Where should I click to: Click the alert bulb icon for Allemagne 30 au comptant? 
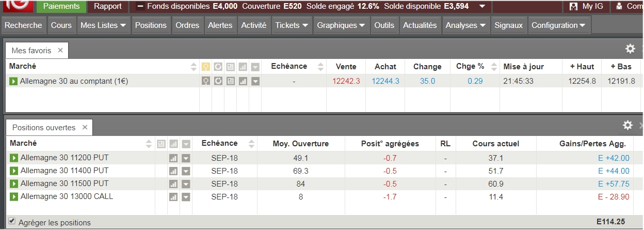(x=206, y=81)
